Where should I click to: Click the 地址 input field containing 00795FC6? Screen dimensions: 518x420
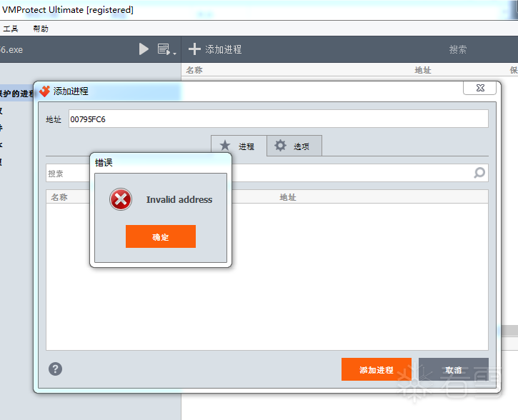tap(278, 119)
